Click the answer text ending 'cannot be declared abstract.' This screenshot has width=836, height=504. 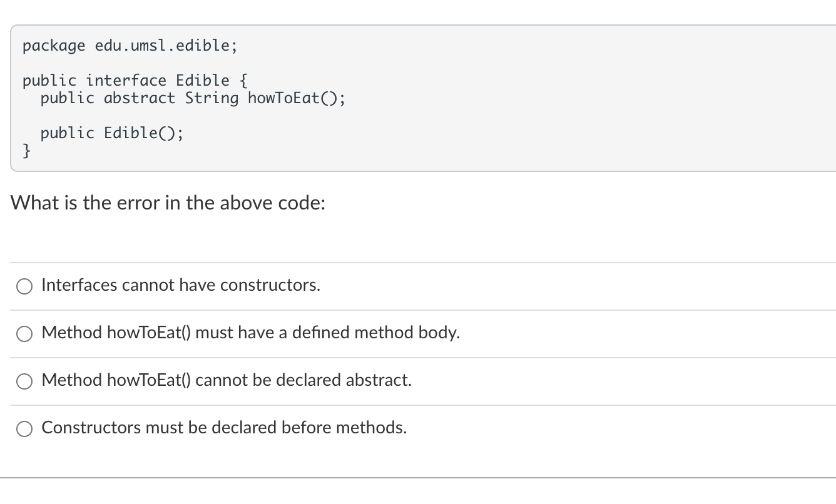227,380
